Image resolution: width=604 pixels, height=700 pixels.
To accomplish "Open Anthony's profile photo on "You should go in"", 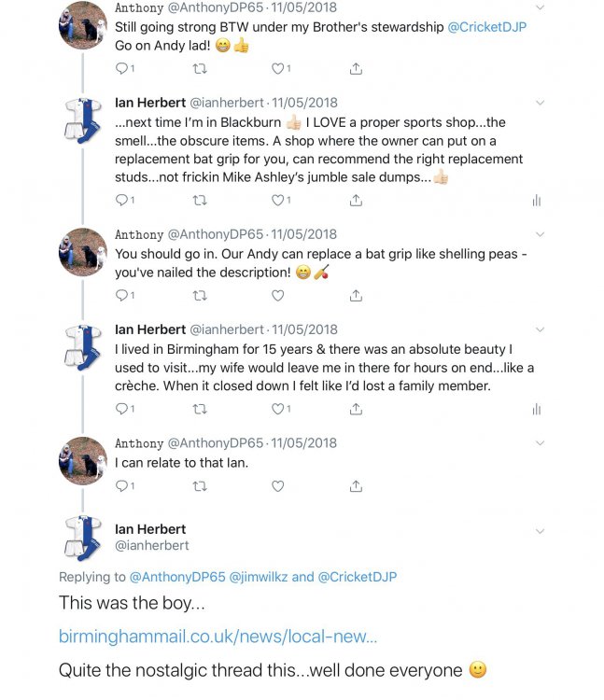I will [81, 251].
